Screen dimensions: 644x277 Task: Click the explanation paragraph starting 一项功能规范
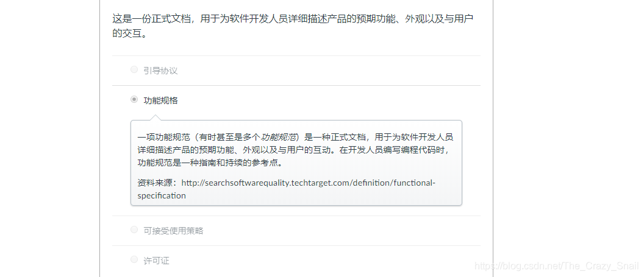pos(295,150)
